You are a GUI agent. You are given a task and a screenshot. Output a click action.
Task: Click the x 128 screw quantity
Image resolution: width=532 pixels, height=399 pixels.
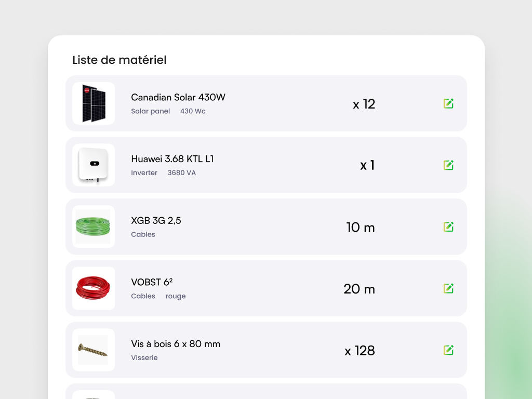pos(360,351)
